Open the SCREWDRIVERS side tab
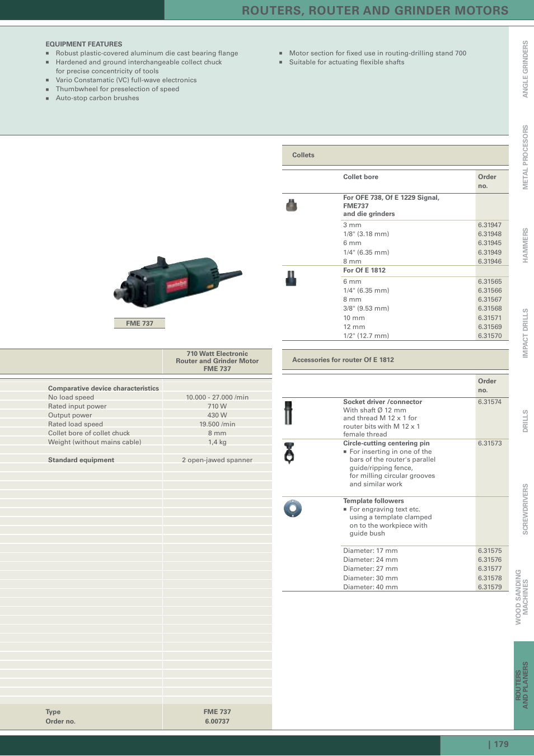Viewport: 534px width, 756px height. [525, 509]
